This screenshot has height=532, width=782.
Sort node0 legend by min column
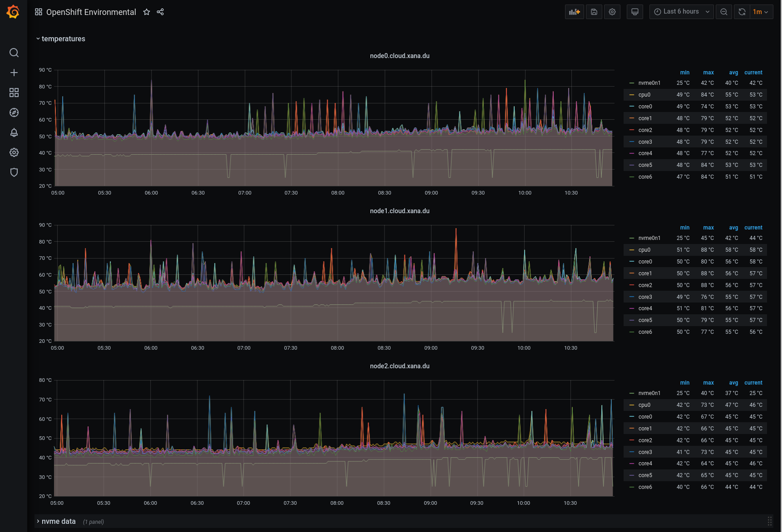pyautogui.click(x=684, y=73)
